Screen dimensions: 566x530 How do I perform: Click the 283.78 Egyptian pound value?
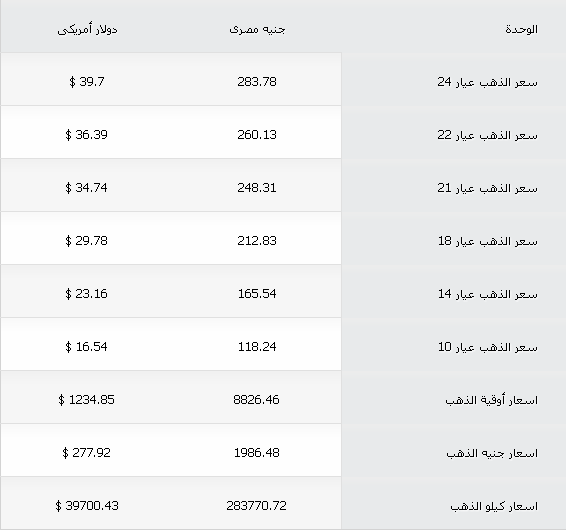coord(257,82)
